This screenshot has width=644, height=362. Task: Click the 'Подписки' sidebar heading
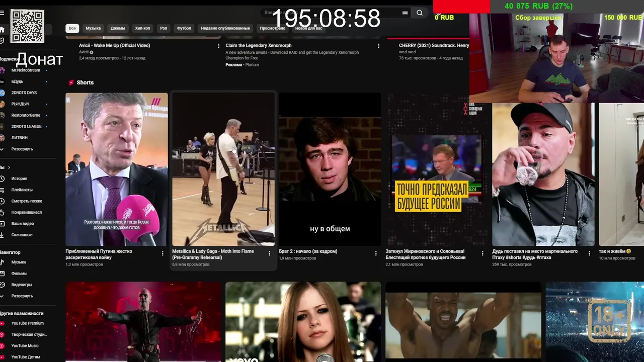pyautogui.click(x=9, y=59)
